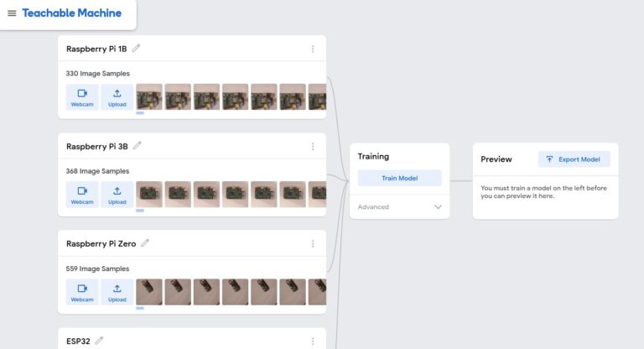Click the ESP32 class title
Viewport: 644px width, 349px height.
tap(78, 341)
